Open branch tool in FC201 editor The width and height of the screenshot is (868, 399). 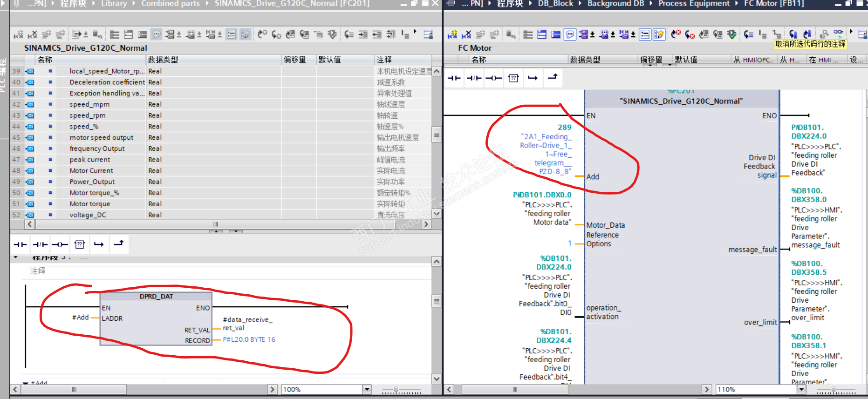click(99, 244)
